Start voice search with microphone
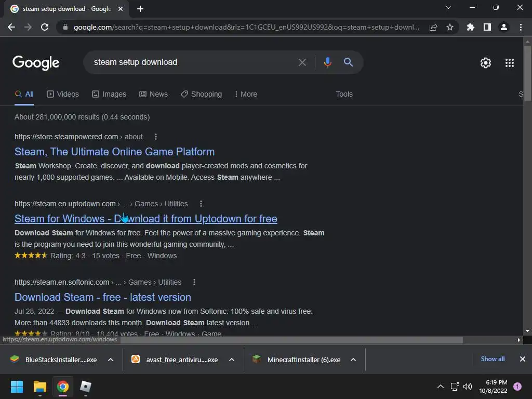The width and height of the screenshot is (532, 399). 327,62
